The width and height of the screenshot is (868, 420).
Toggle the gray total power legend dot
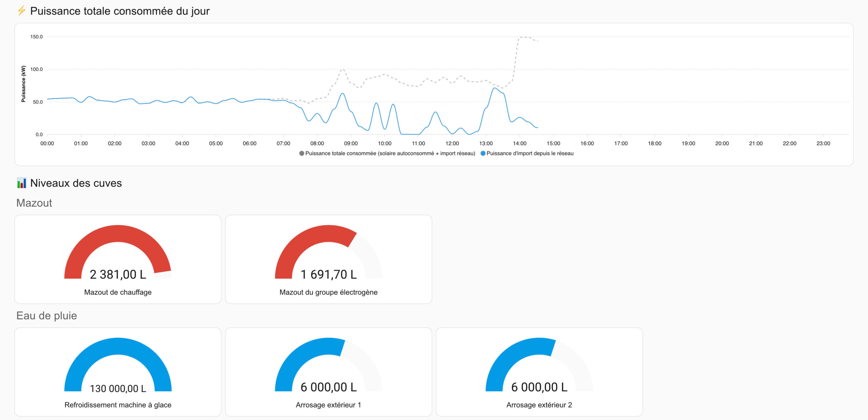click(x=301, y=153)
